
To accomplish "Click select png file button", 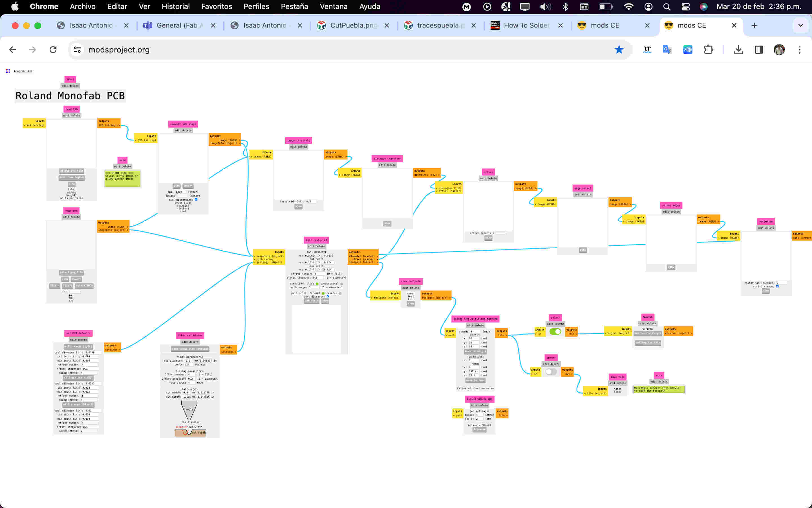I will coord(71,272).
